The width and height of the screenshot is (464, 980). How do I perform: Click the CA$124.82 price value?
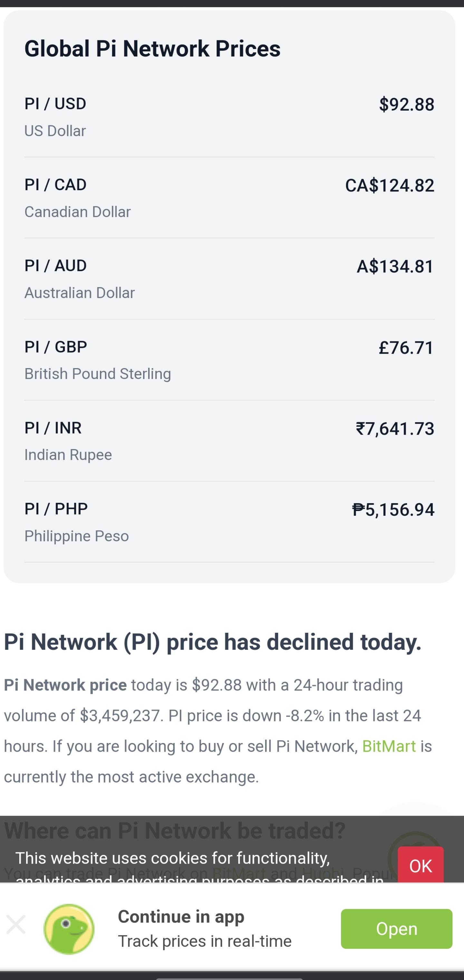pyautogui.click(x=390, y=186)
